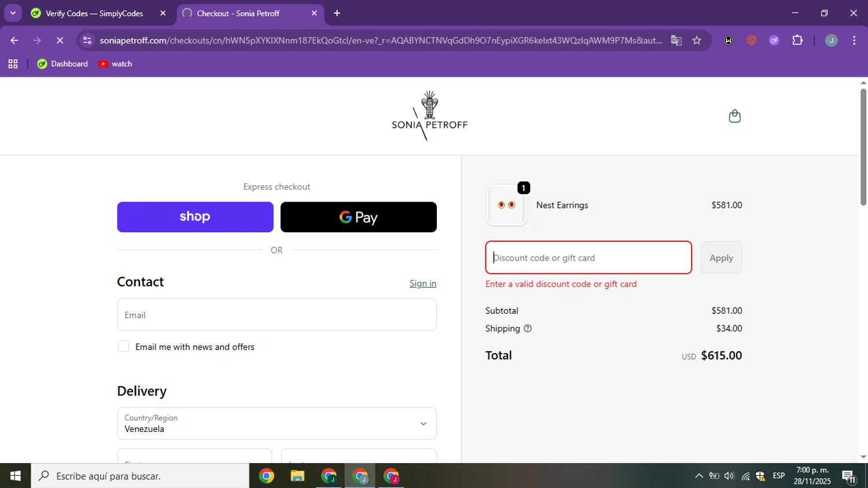The width and height of the screenshot is (868, 488).
Task: Click the Sonia Petroff logo
Action: coord(429,116)
